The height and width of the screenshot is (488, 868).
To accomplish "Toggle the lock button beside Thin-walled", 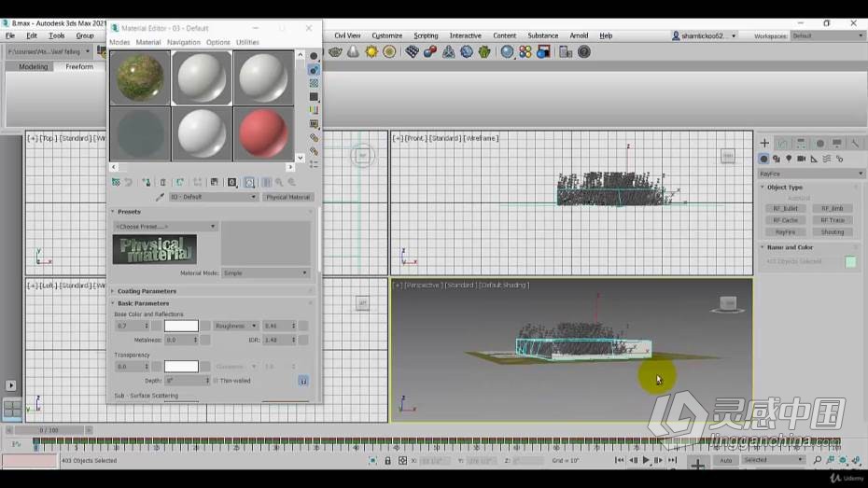I will [303, 381].
